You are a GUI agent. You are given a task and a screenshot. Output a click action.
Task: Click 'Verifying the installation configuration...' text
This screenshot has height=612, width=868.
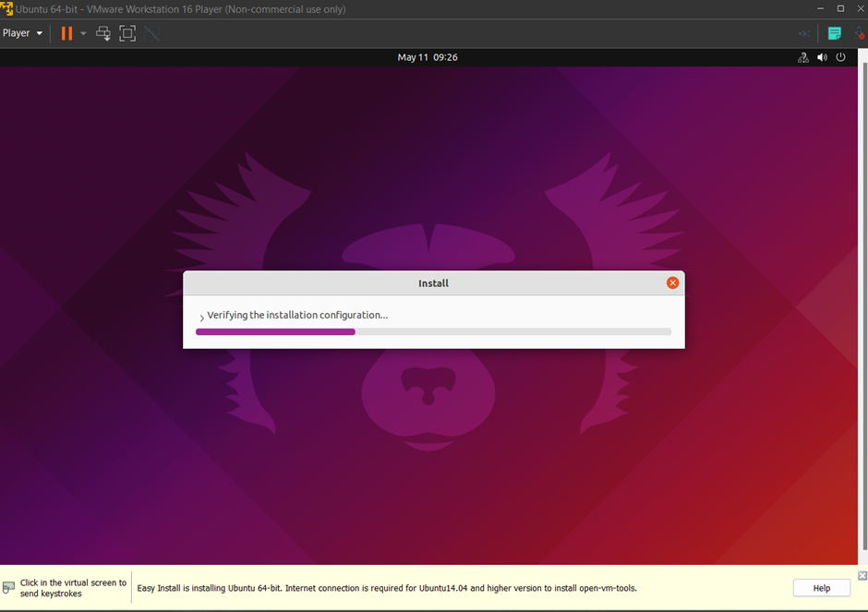[297, 315]
